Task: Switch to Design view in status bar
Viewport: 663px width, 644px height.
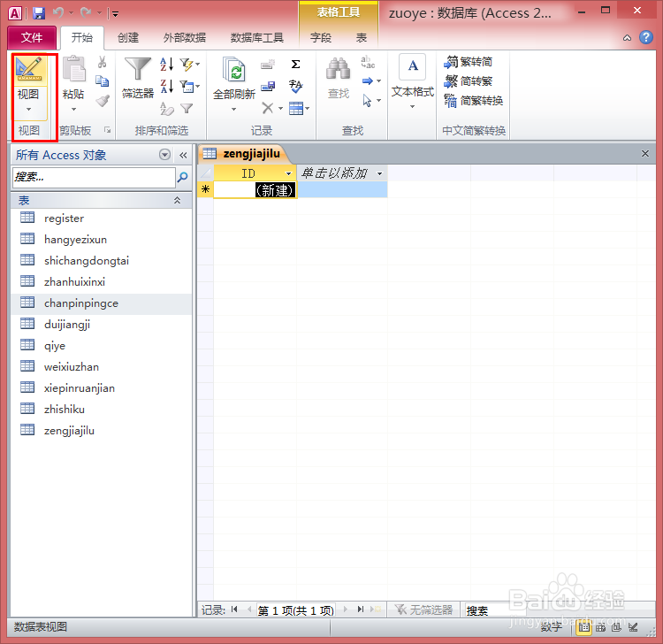Action: (633, 627)
